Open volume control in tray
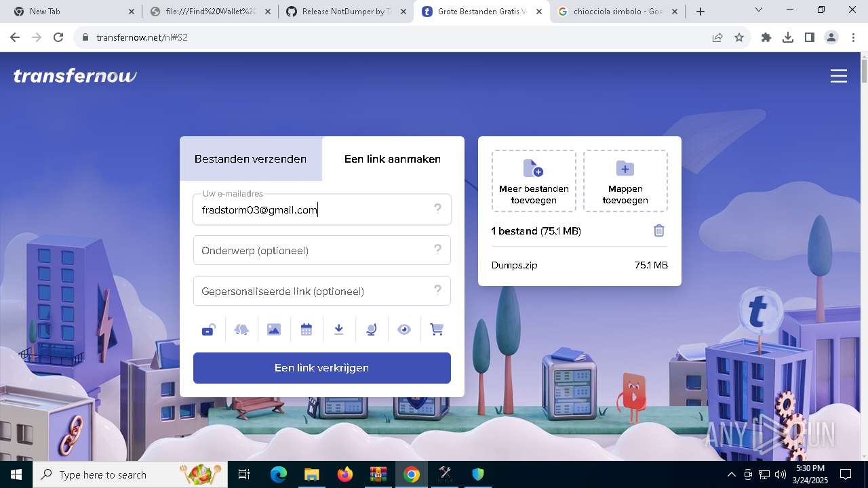The height and width of the screenshot is (488, 868). pos(780,474)
